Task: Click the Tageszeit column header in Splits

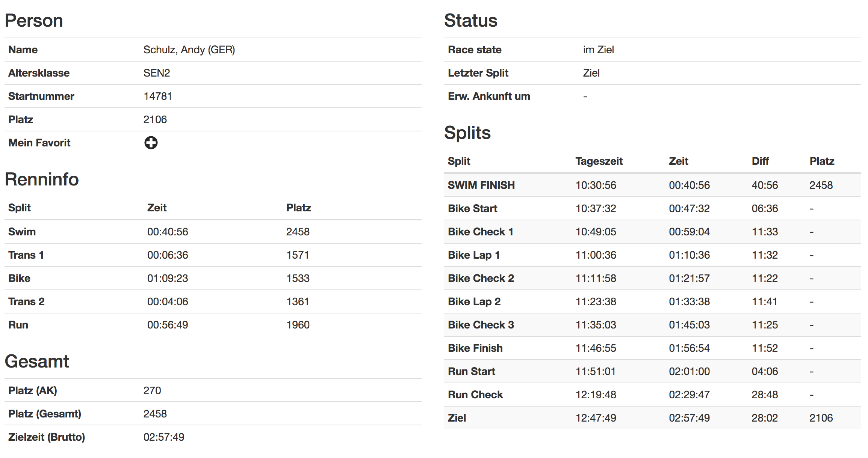Action: (599, 161)
